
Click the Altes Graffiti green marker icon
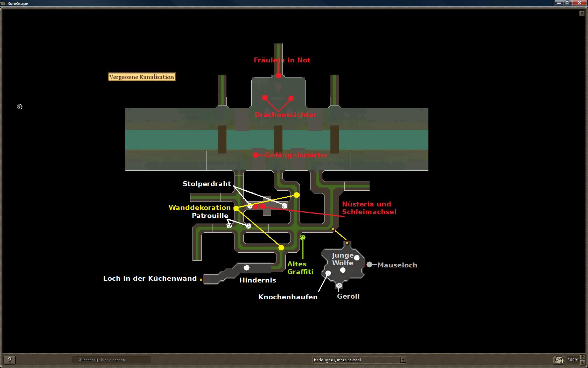click(x=302, y=238)
